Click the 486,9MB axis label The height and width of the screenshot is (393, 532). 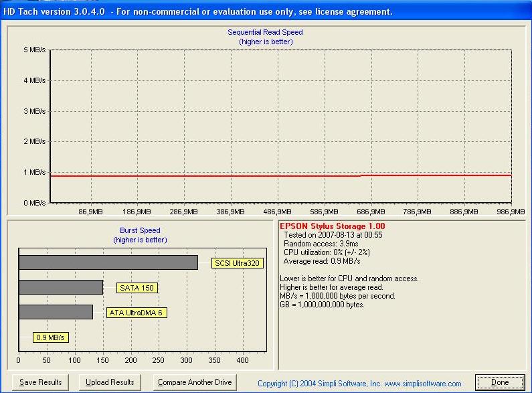(x=277, y=212)
